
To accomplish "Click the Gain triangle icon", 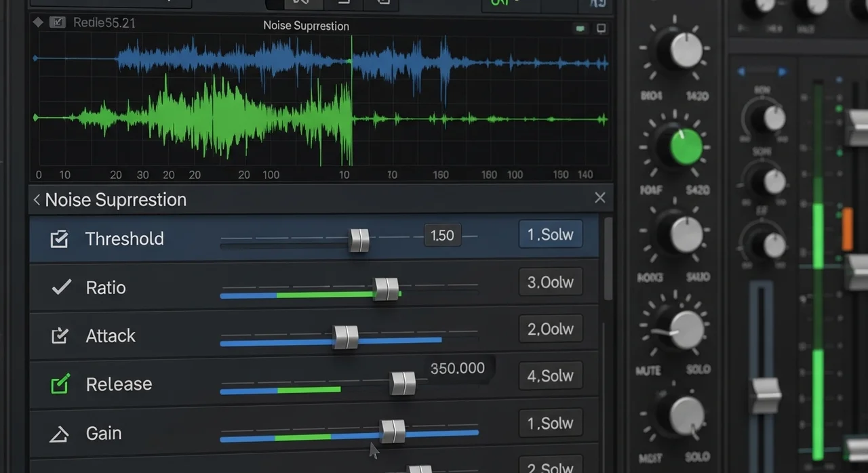I will (60, 434).
